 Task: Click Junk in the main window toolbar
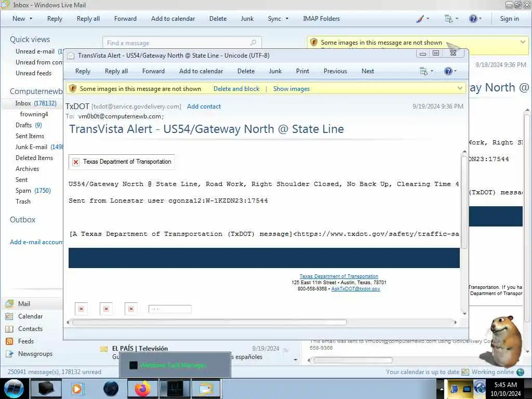click(x=247, y=19)
